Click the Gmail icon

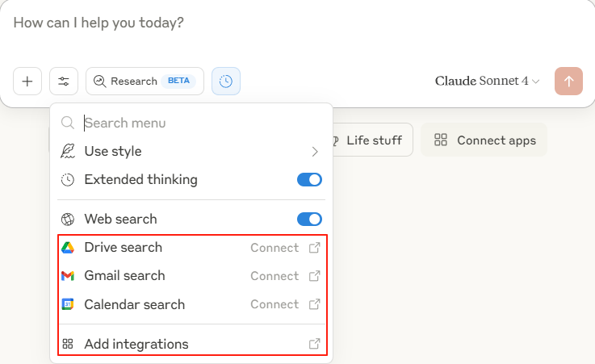(68, 276)
